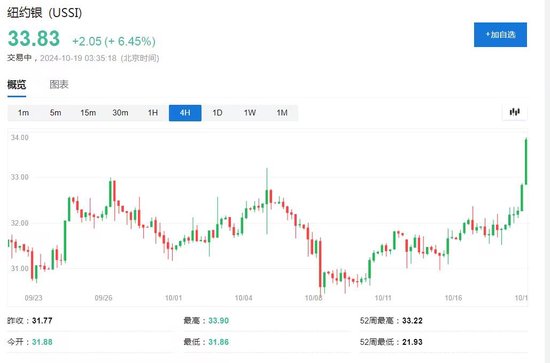Viewport: 550px width, 363px height.
Task: Click the 09/26 date axis label
Action: [x=103, y=298]
